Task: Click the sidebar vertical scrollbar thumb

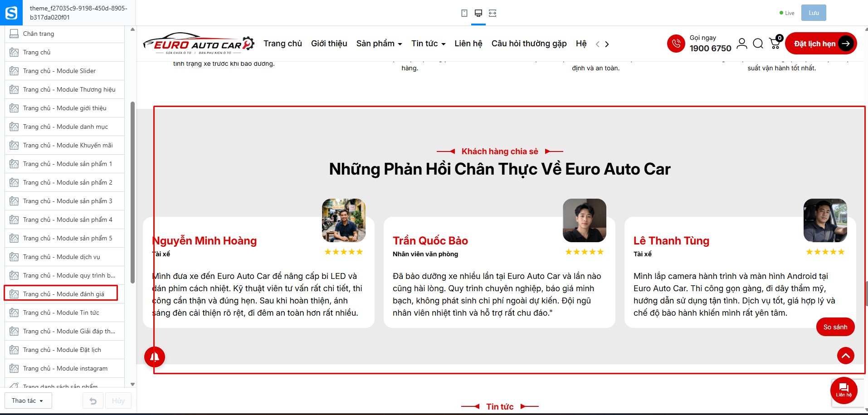Action: click(132, 192)
